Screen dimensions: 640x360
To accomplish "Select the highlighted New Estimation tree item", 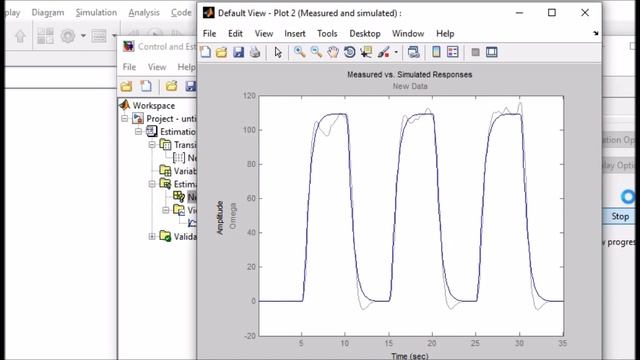I will pos(191,197).
